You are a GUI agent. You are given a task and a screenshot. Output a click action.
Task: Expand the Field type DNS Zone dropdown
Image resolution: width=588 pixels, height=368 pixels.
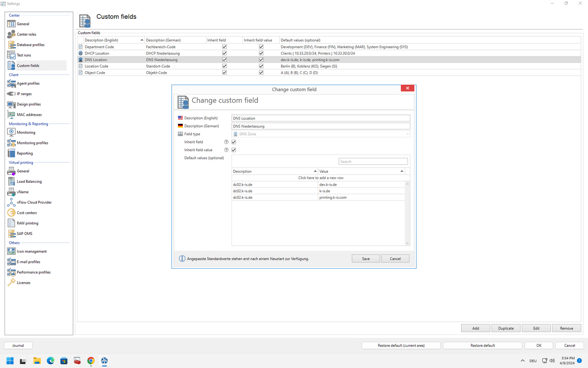tap(407, 134)
